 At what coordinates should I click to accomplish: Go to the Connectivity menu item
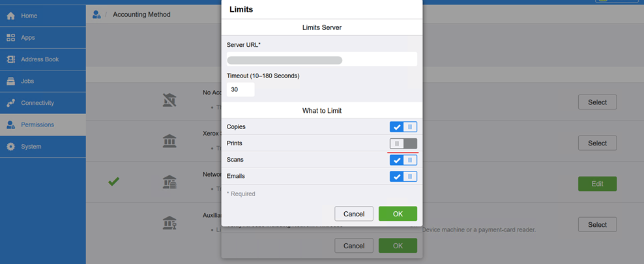37,103
